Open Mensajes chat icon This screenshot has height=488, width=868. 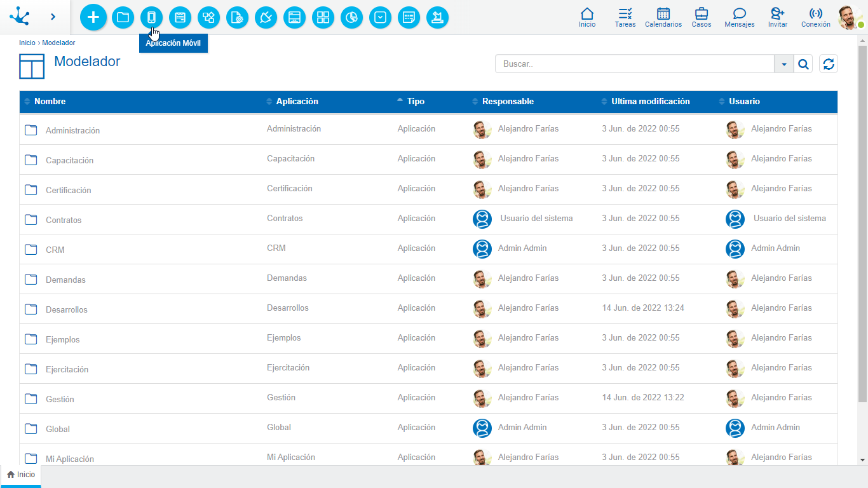pos(740,17)
